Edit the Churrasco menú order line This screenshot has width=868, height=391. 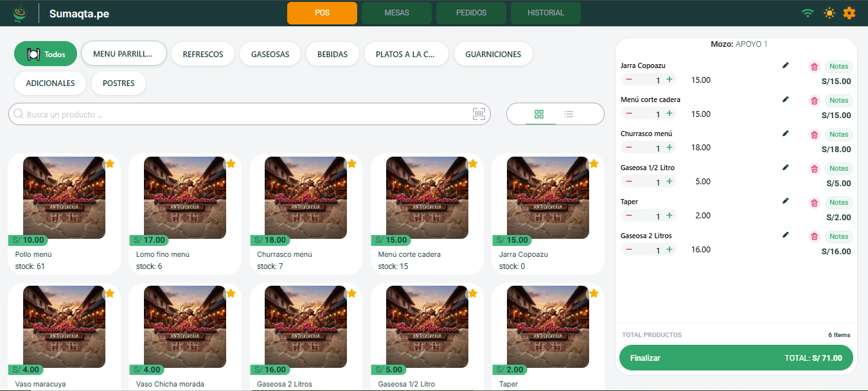pyautogui.click(x=785, y=133)
